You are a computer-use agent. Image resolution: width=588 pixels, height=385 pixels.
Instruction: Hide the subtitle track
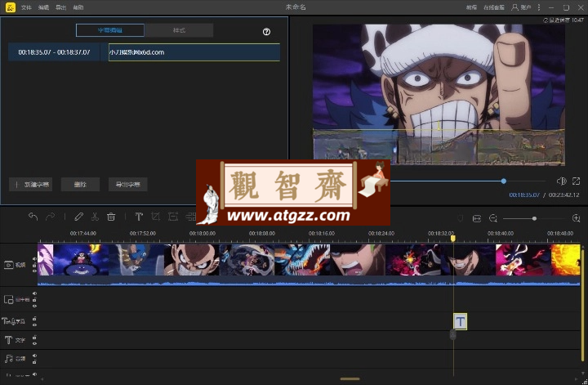[x=34, y=325]
